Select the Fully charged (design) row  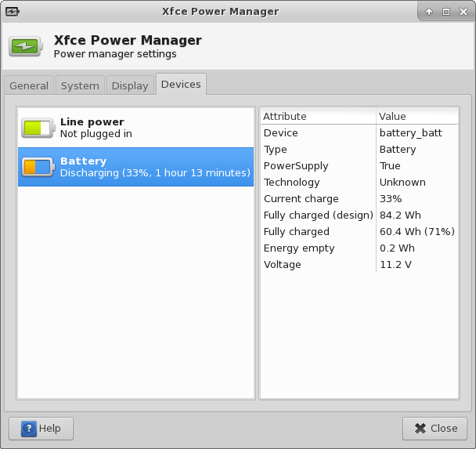(x=359, y=215)
